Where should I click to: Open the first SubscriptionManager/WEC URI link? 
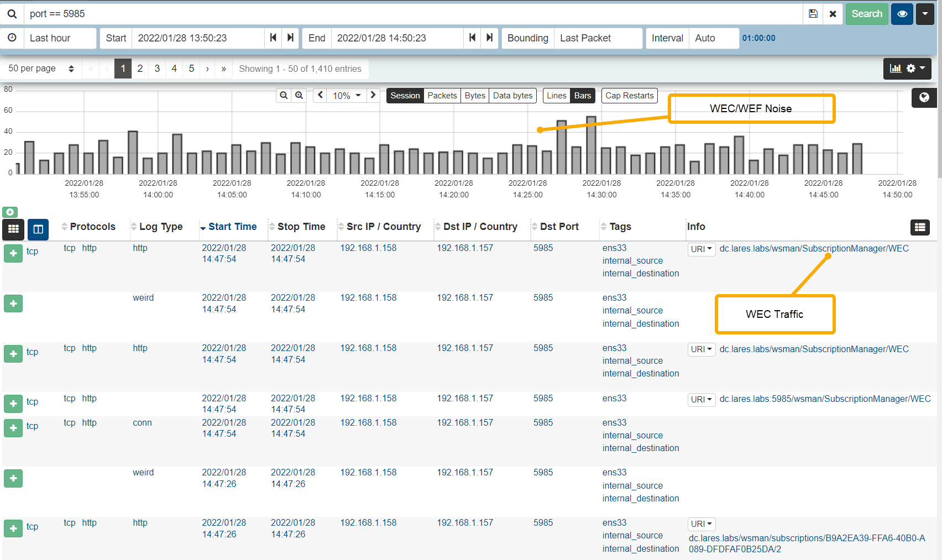814,248
